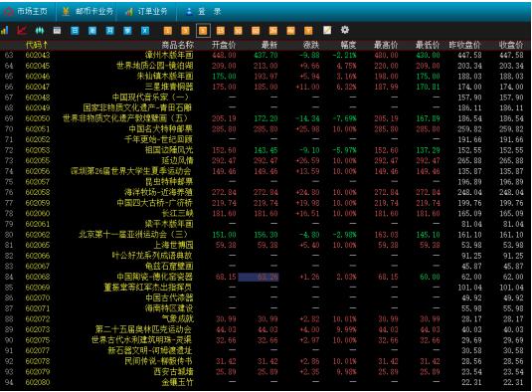This screenshot has width=532, height=392.
Task: Switch to the candlestick chart icon
Action: click(40, 31)
